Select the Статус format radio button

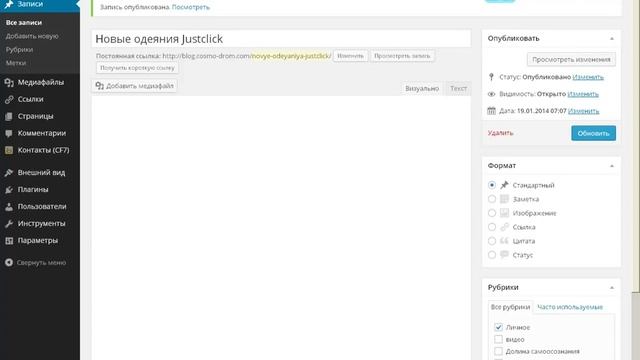coord(492,255)
